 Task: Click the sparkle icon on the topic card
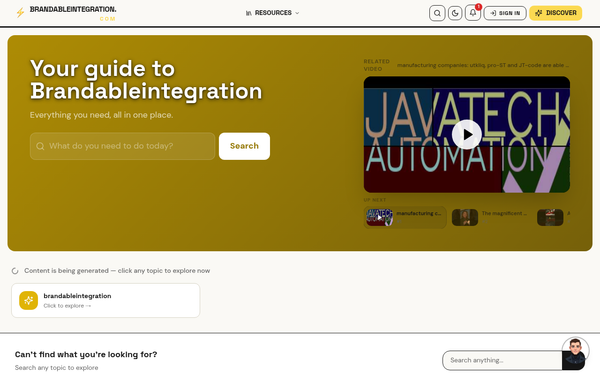click(x=29, y=300)
